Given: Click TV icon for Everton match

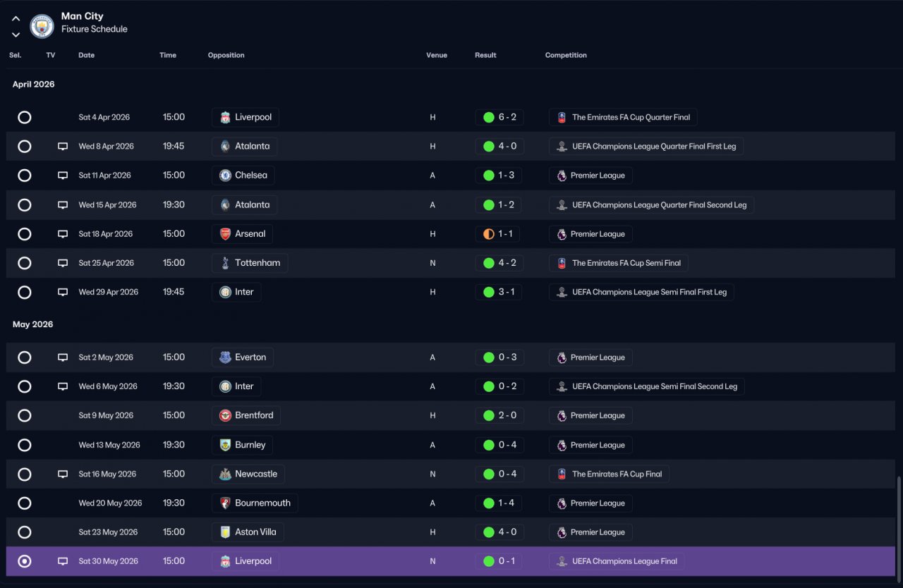Looking at the screenshot, I should 63,357.
